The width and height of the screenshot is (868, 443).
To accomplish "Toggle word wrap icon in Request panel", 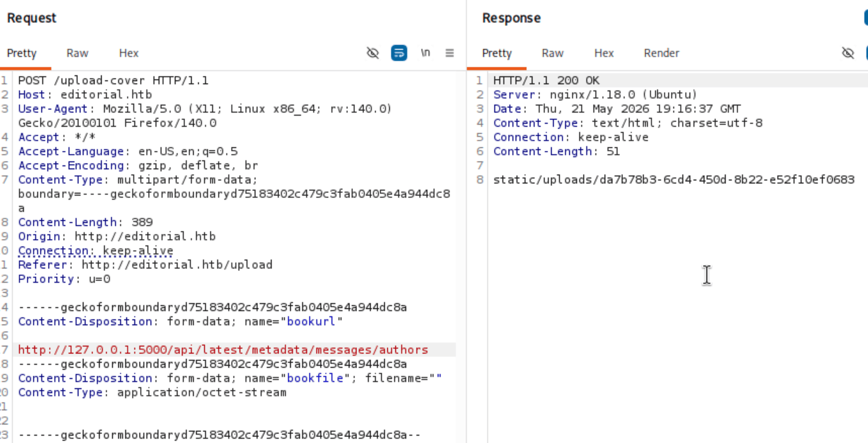I will (399, 53).
